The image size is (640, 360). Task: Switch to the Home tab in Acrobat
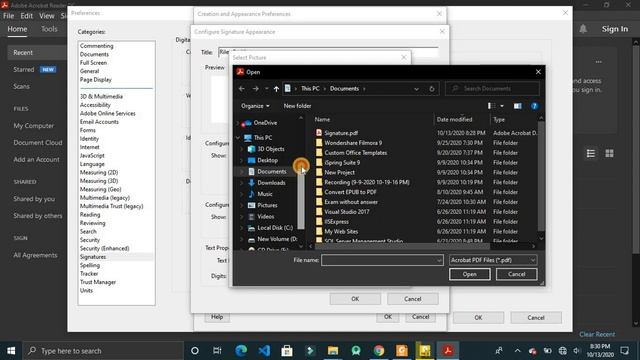tap(17, 29)
